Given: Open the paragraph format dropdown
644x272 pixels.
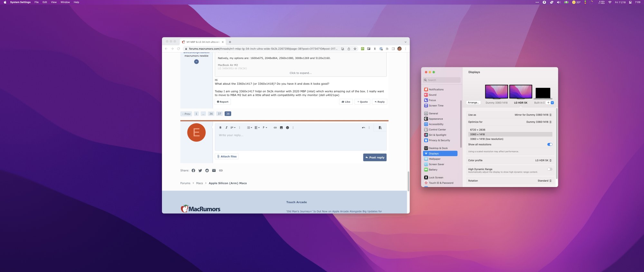Looking at the screenshot, I should coord(265,127).
